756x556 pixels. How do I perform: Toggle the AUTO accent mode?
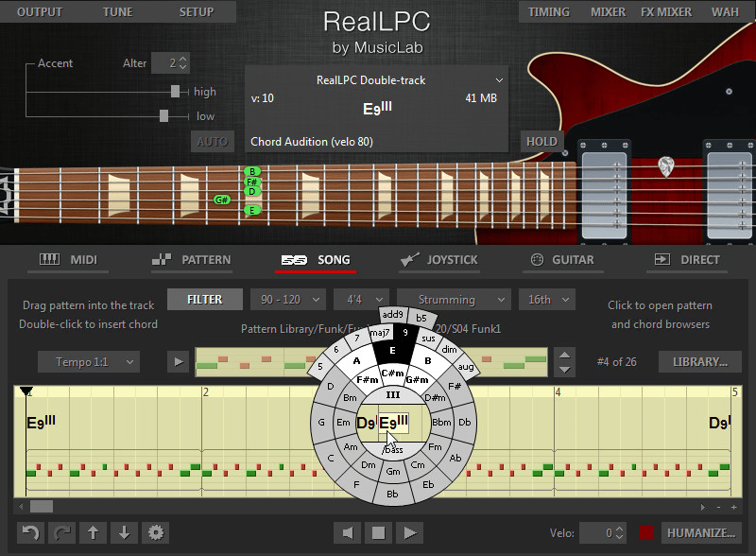(x=212, y=141)
